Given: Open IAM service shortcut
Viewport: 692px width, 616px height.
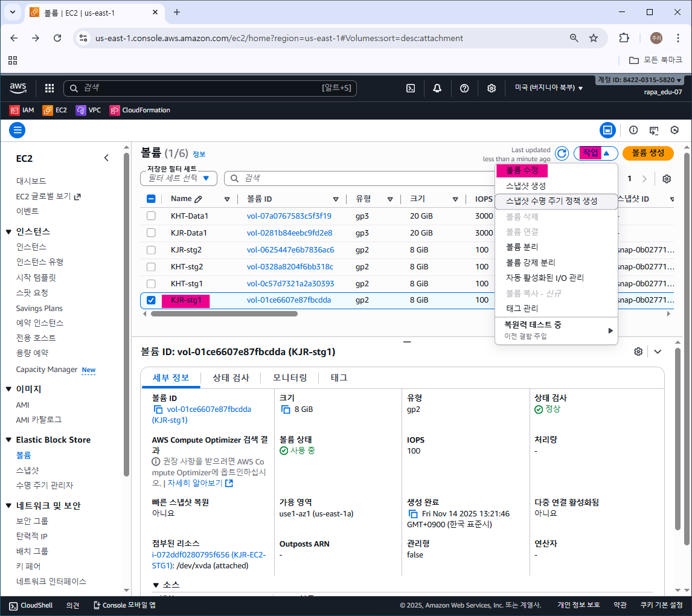Looking at the screenshot, I should pyautogui.click(x=22, y=110).
